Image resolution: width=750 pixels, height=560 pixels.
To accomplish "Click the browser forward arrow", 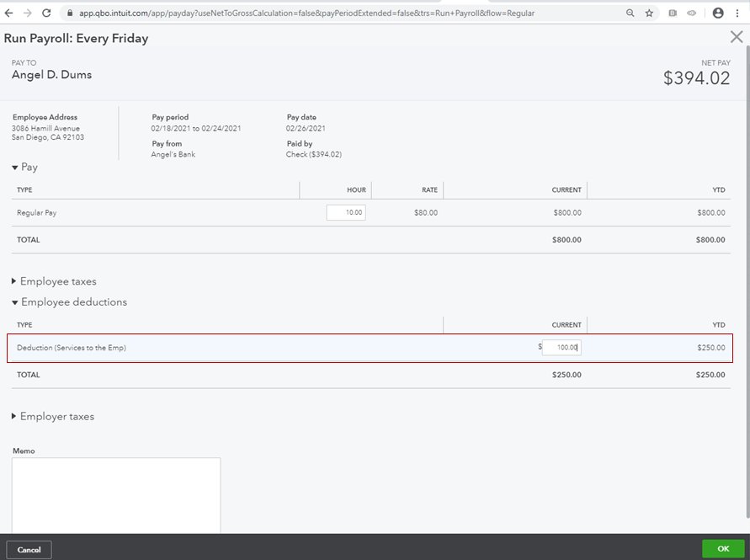I will click(x=27, y=13).
